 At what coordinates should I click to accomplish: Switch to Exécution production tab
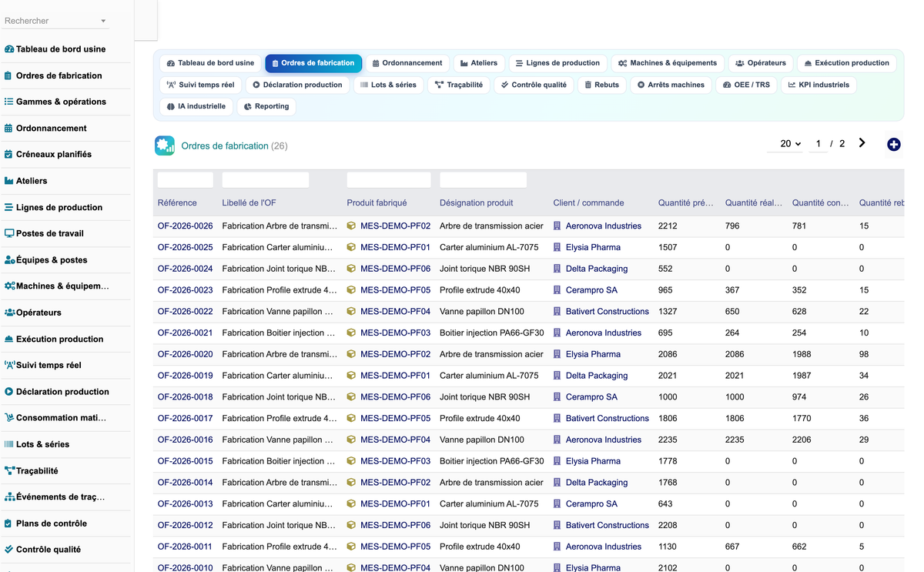pos(846,63)
